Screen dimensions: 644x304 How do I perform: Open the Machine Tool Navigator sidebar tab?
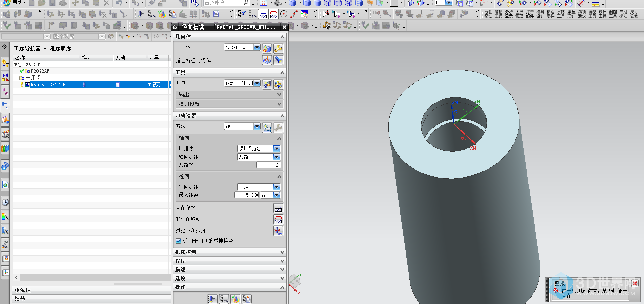point(5,134)
